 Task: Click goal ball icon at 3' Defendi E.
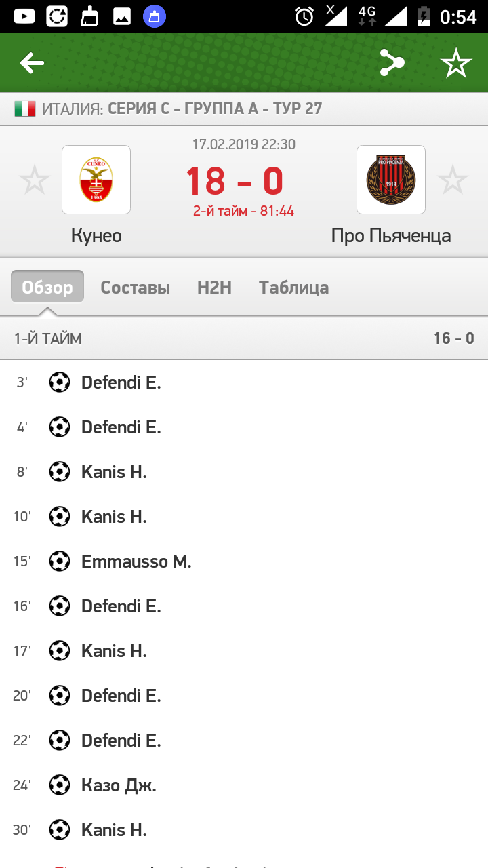tap(60, 382)
